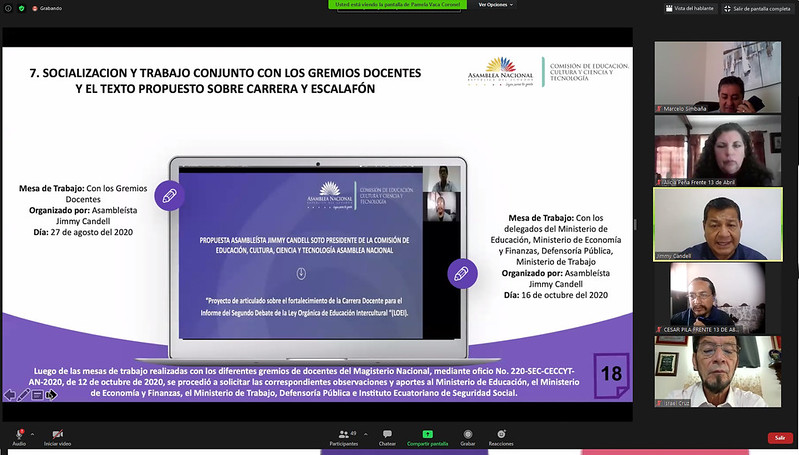Expand the audio options arrow
Viewport: 799px width, 455px height.
[32, 434]
